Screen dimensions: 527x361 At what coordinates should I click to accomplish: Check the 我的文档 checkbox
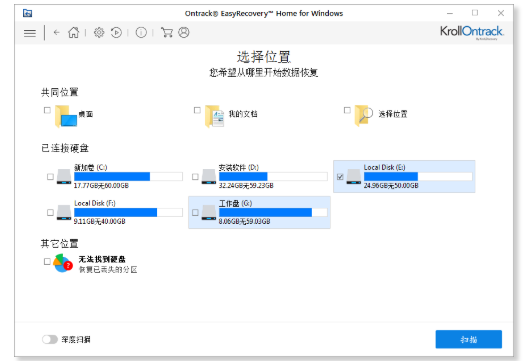(197, 110)
